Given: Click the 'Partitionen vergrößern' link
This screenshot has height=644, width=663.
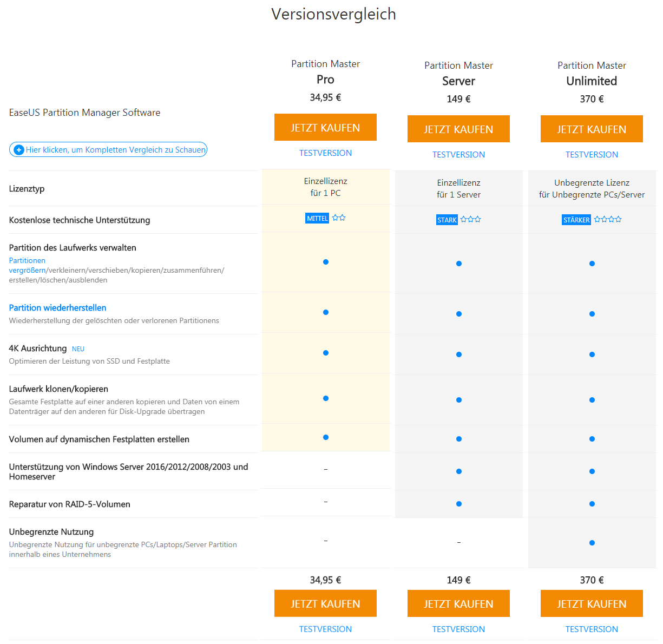Looking at the screenshot, I should (x=27, y=265).
